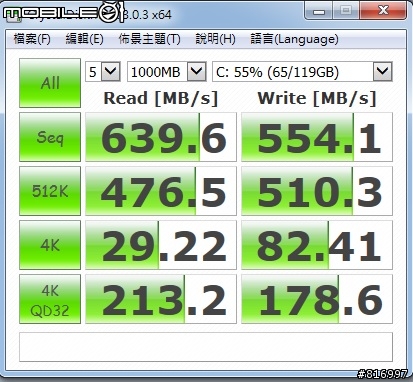Click the 4K write result 82.41
The height and width of the screenshot is (382, 413).
[x=317, y=245]
